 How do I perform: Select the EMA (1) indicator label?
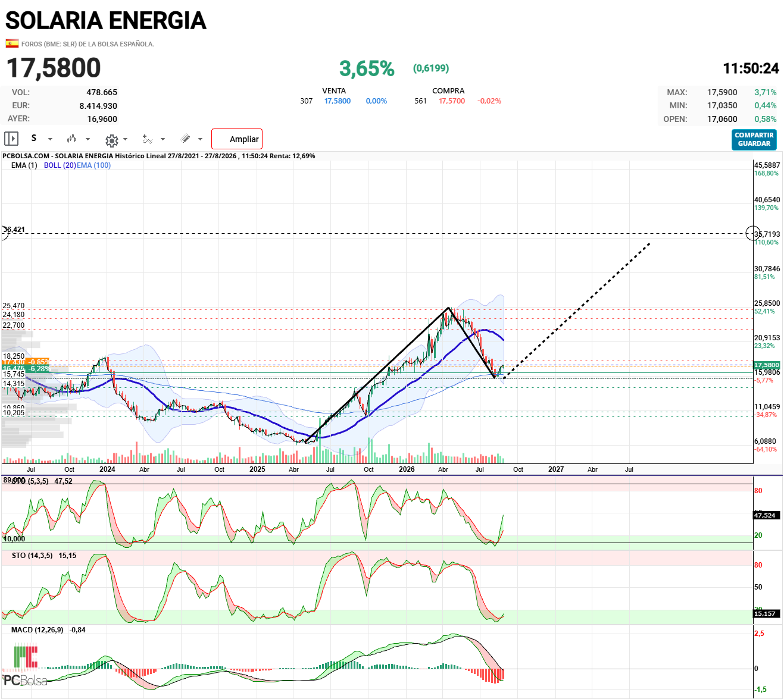[x=24, y=165]
